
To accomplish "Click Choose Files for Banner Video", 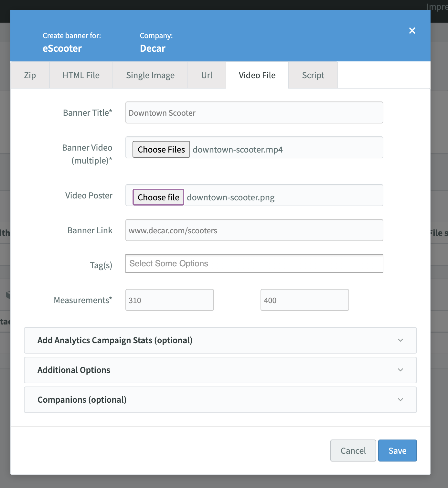I will pyautogui.click(x=161, y=150).
